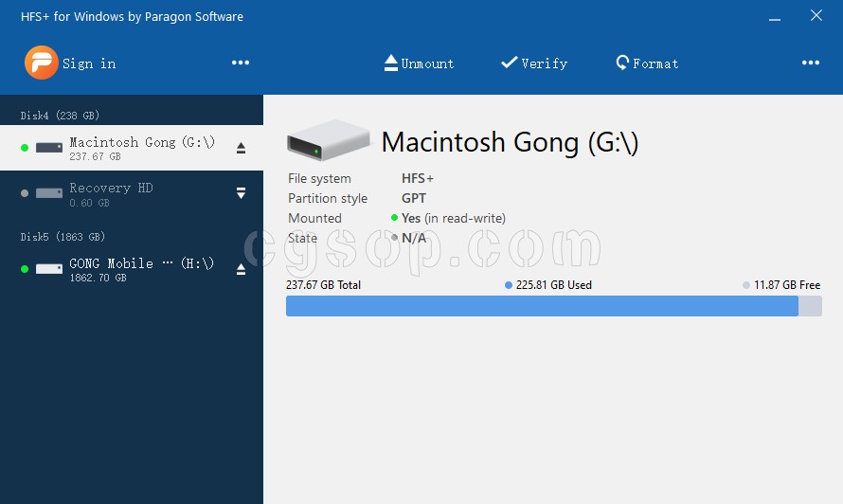Select the Recovery HD volume
This screenshot has width=843, height=504.
(132, 193)
